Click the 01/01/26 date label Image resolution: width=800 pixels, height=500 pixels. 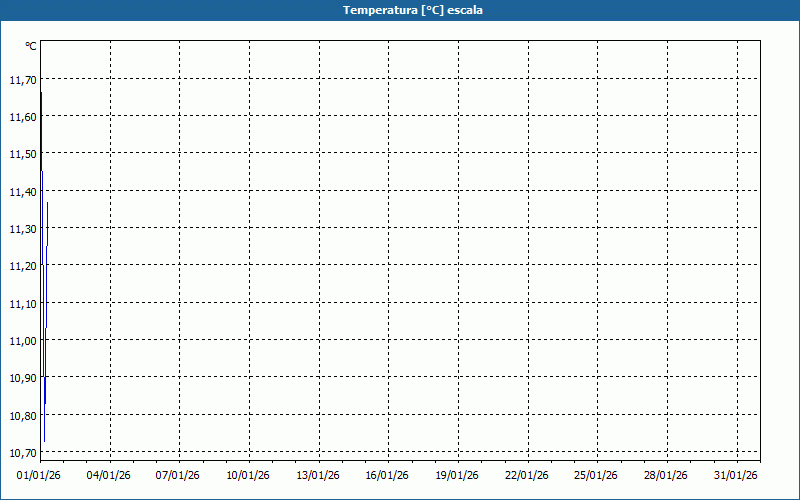(38, 476)
